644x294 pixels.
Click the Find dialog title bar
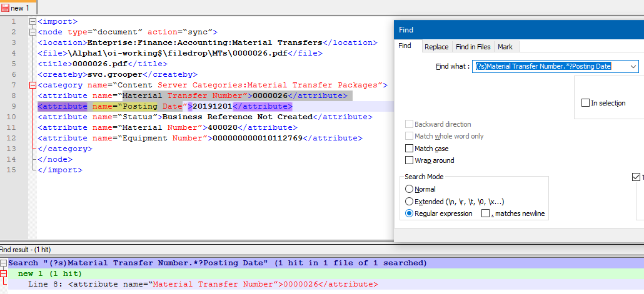pyautogui.click(x=519, y=30)
